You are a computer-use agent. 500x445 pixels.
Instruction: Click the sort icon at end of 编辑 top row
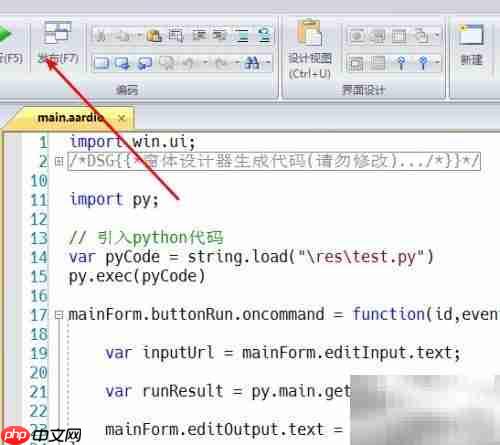pyautogui.click(x=265, y=35)
